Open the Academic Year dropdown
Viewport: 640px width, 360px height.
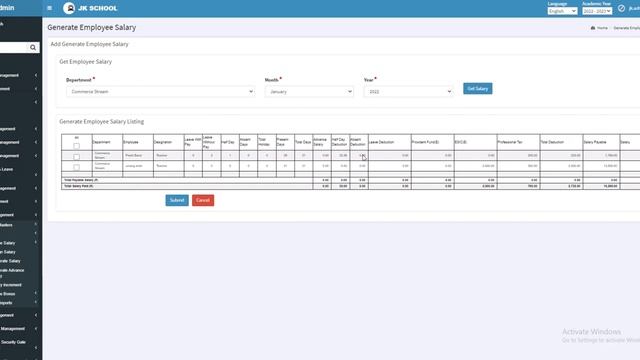coord(597,11)
